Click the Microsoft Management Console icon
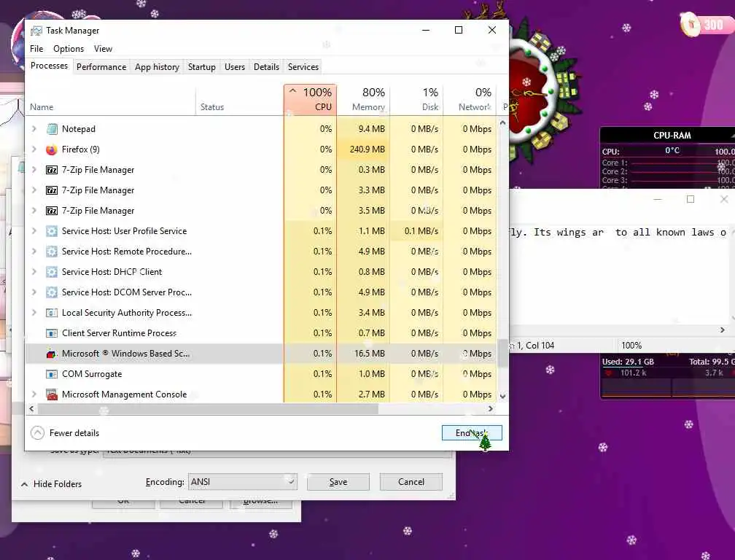 [x=52, y=394]
